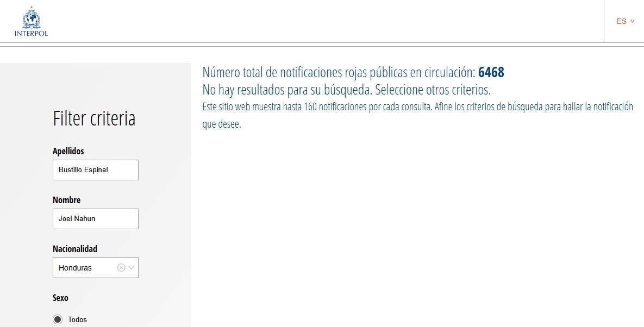Click the Todos label under Sexo

click(x=78, y=319)
